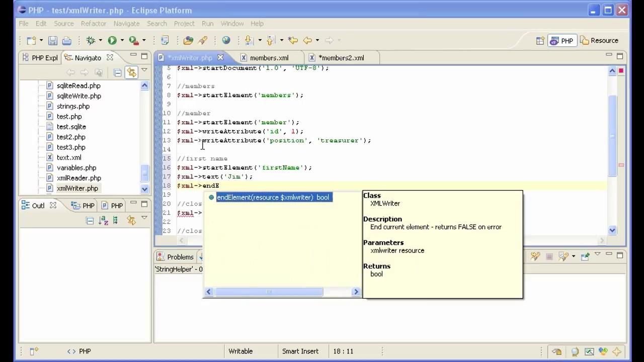This screenshot has height=362, width=644.
Task: Close the Outline view tab
Action: (x=53, y=206)
